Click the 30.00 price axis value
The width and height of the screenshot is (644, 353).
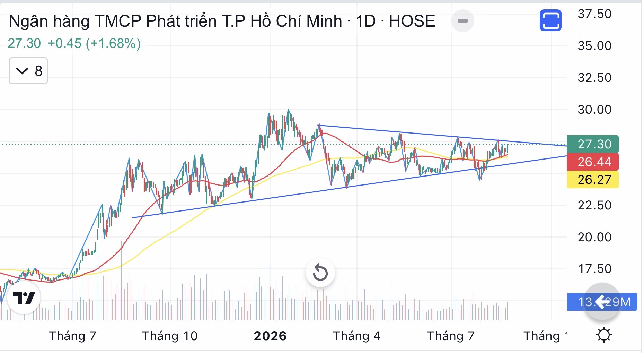tap(594, 110)
